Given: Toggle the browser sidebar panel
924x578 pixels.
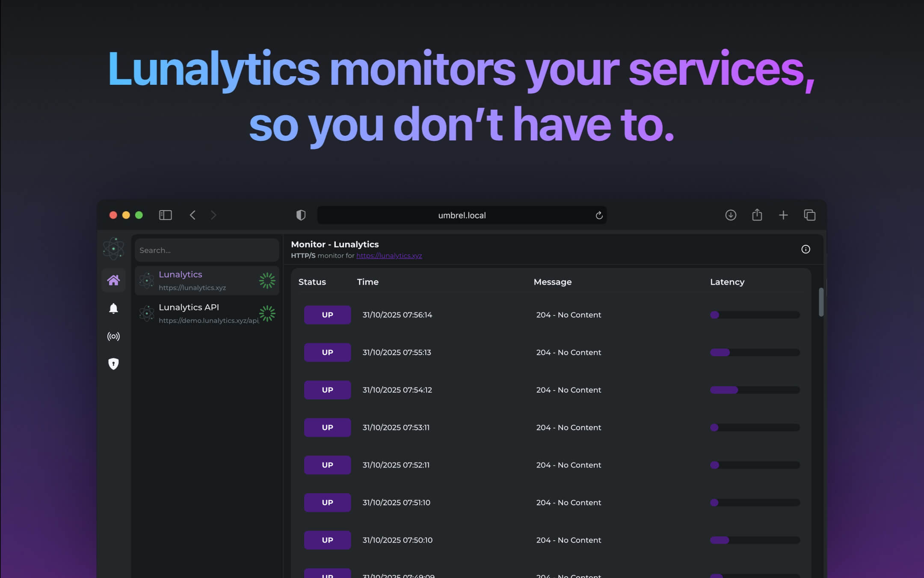Looking at the screenshot, I should pyautogui.click(x=165, y=215).
